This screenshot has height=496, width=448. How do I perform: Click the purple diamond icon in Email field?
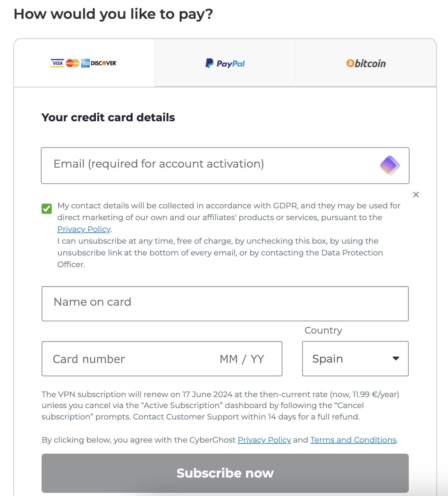(x=390, y=165)
